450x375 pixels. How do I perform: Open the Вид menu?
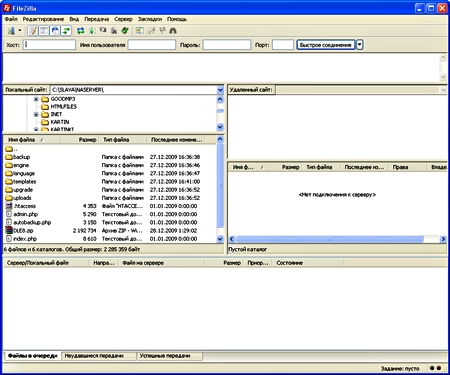tap(74, 19)
